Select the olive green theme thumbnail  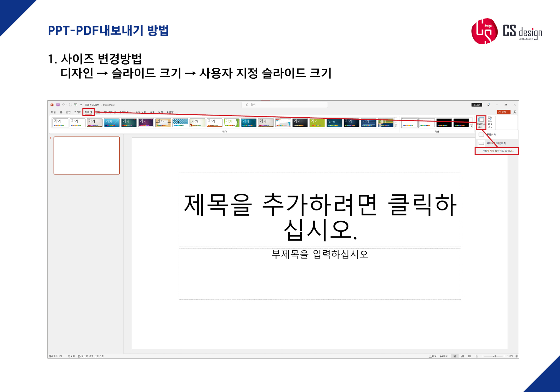point(317,123)
